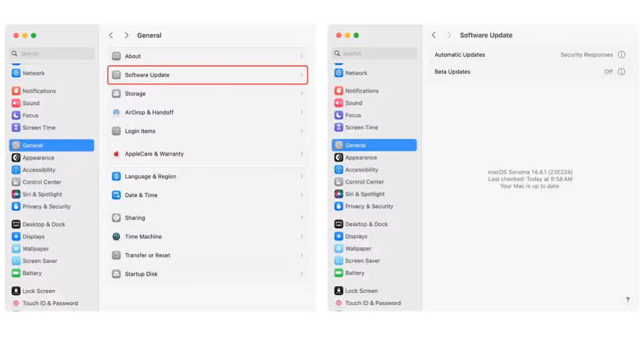Select Battery in left window sidebar

pos(52,274)
